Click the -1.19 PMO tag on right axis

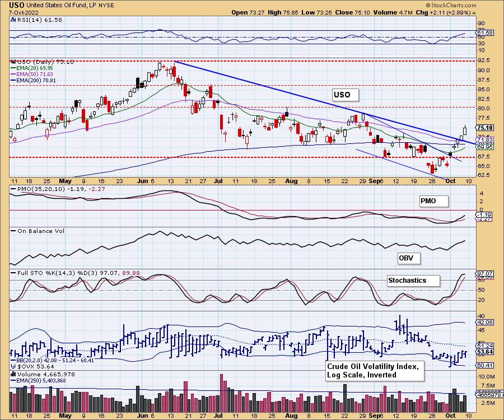(483, 214)
